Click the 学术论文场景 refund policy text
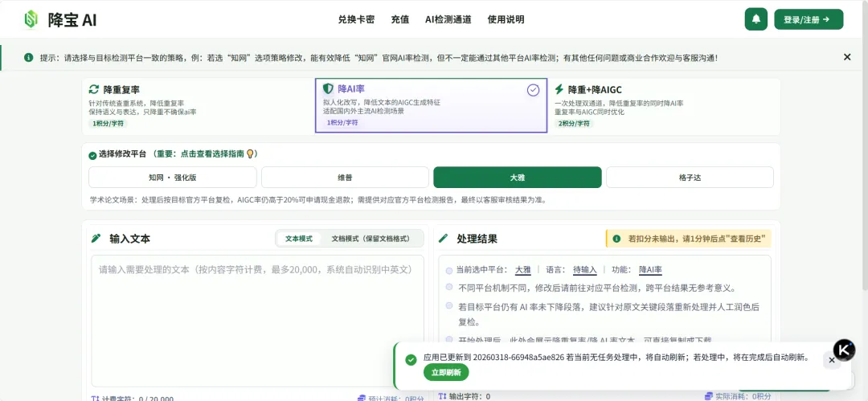The width and height of the screenshot is (868, 401). click(x=318, y=199)
